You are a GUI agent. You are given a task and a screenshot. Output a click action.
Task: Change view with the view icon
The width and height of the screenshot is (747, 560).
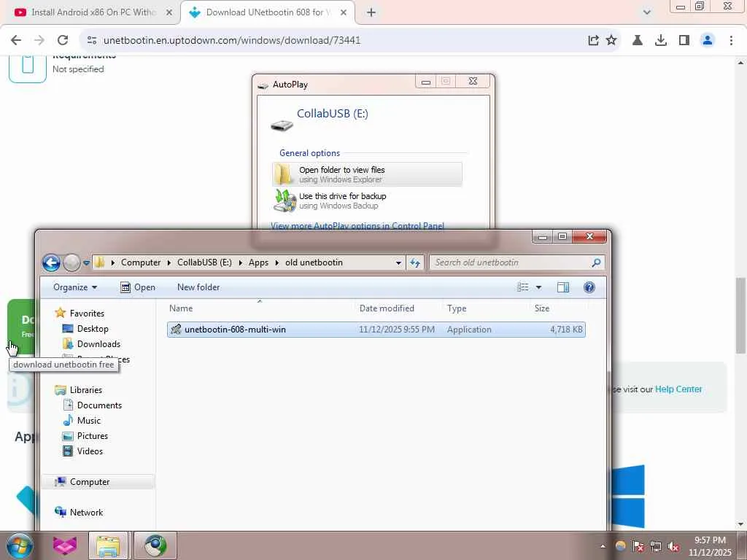point(522,287)
